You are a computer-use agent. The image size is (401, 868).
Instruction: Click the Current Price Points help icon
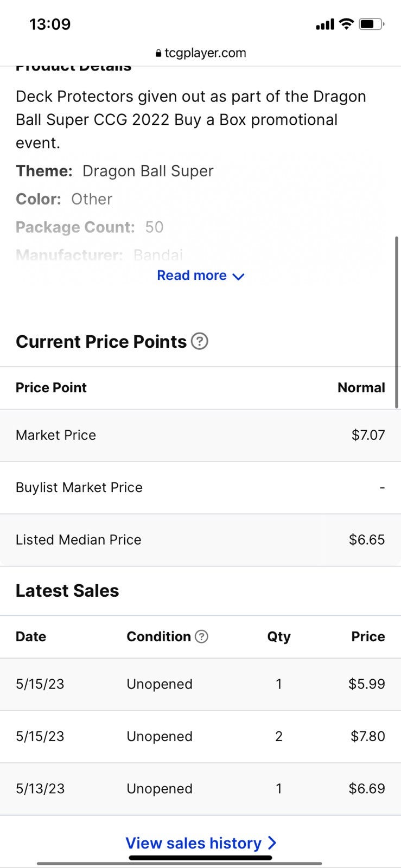(x=200, y=341)
